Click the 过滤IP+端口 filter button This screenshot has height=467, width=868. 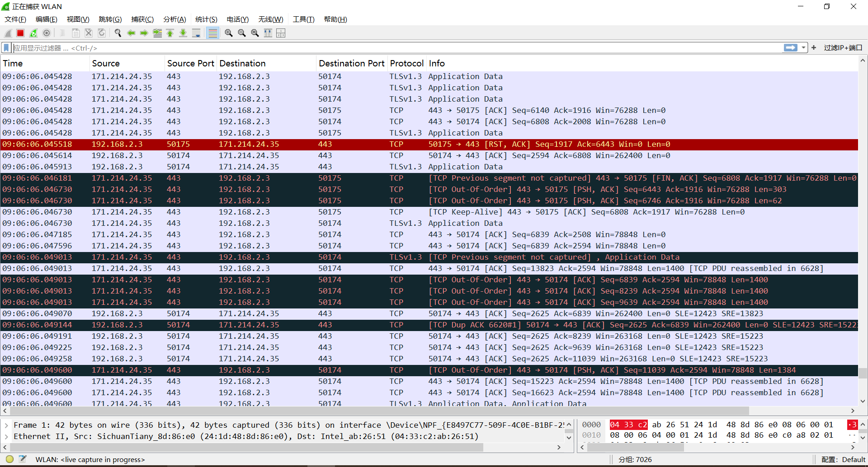[x=843, y=47]
